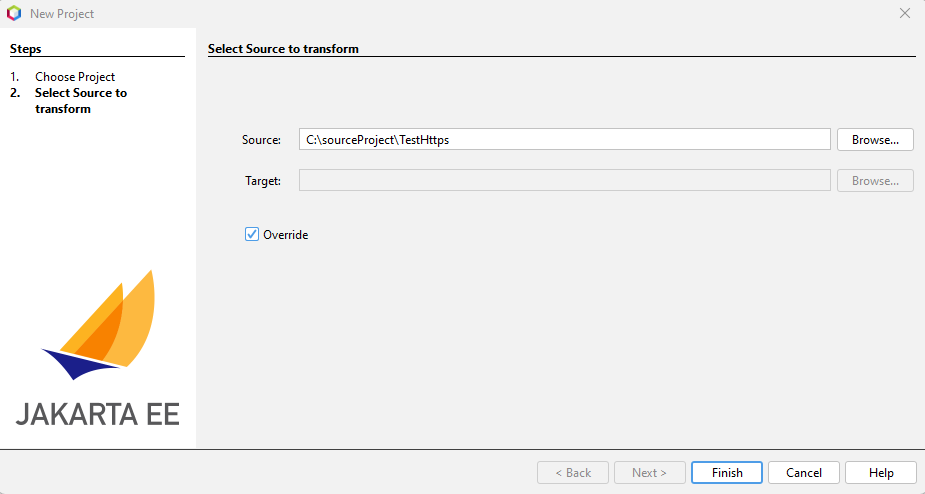Close the New Project dialog window
925x494 pixels.
pos(904,14)
